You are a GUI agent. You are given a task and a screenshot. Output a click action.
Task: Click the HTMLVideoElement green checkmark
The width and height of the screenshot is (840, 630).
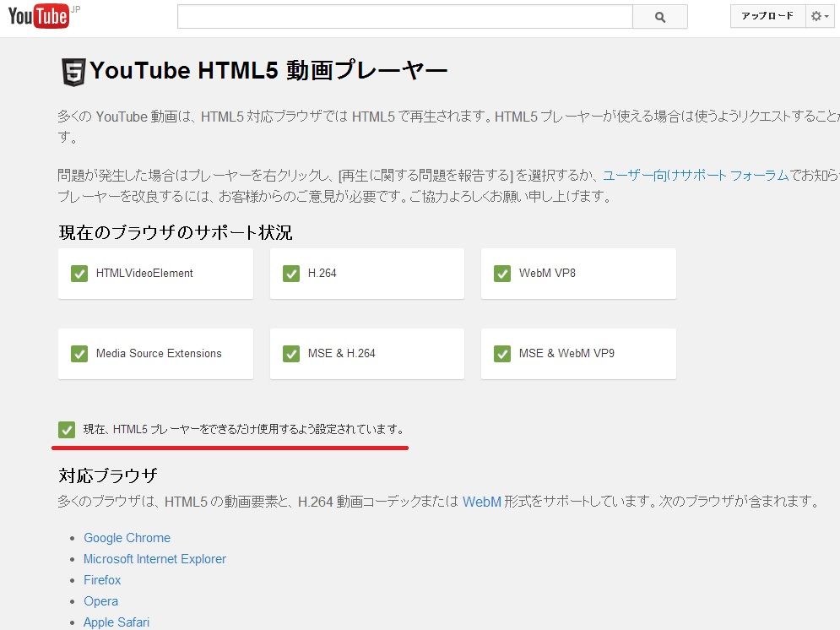pyautogui.click(x=79, y=274)
